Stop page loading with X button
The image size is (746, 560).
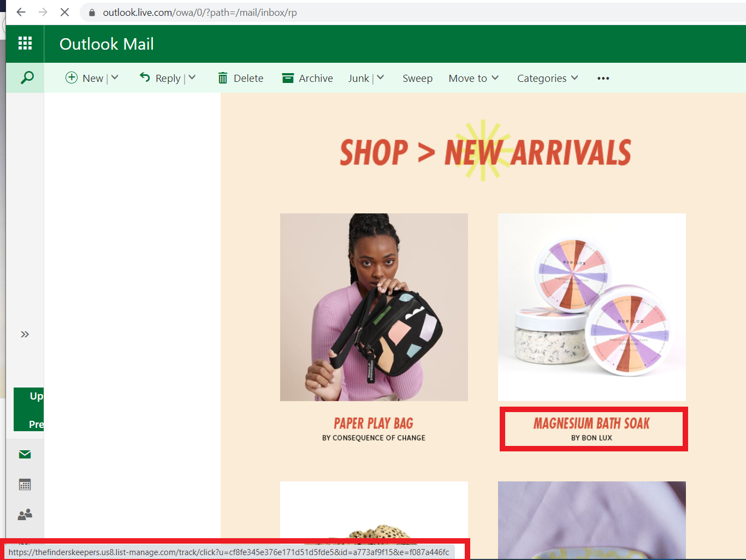(x=64, y=12)
